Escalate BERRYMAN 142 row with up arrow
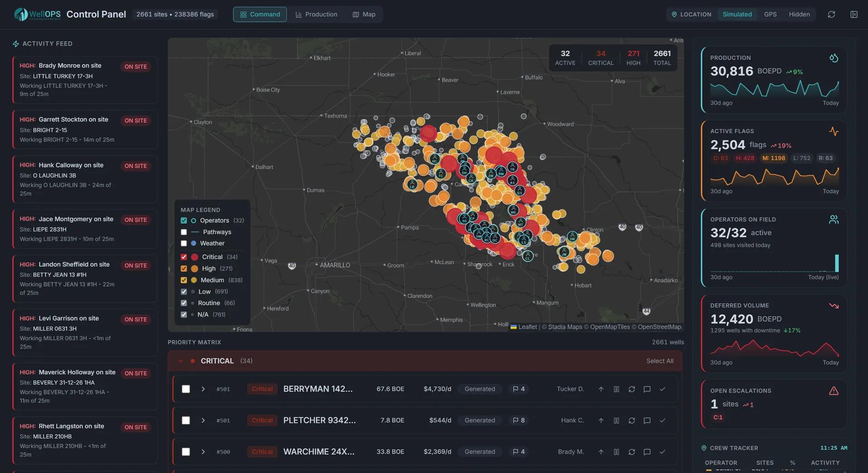The width and height of the screenshot is (868, 473). (x=601, y=389)
